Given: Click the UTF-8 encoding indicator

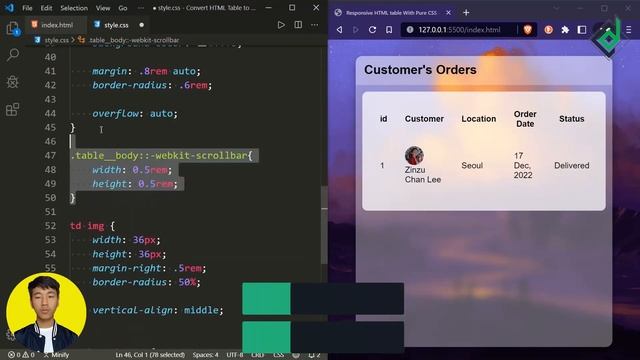Looking at the screenshot, I should (x=235, y=355).
